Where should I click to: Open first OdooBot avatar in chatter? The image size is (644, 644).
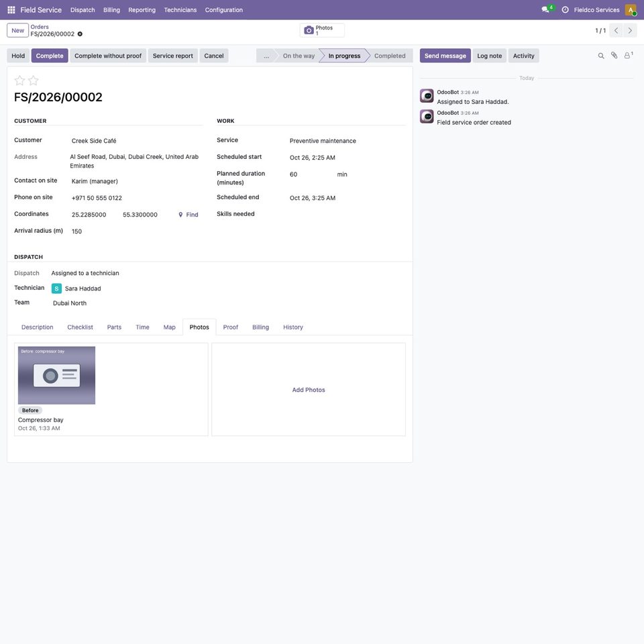[x=427, y=96]
